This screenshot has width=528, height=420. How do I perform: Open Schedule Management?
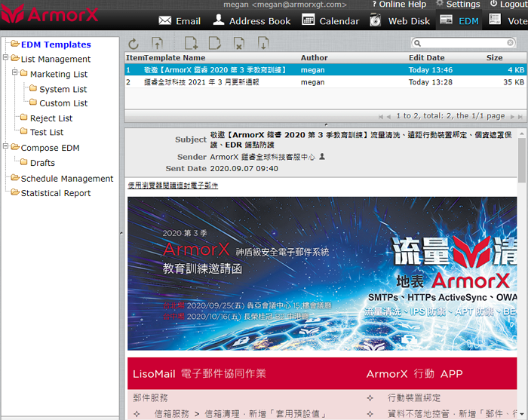pyautogui.click(x=67, y=179)
